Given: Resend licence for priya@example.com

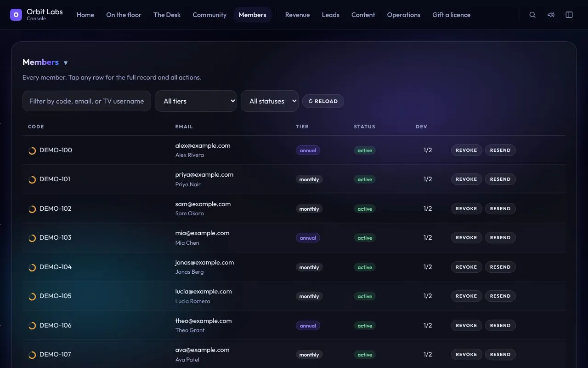Looking at the screenshot, I should click(500, 179).
